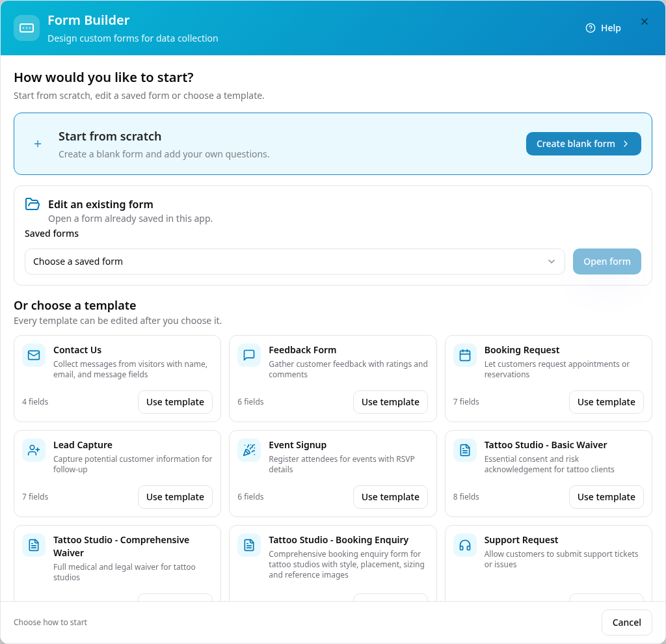666x644 pixels.
Task: Use template for Tattoo Studio - Basic Waiver
Action: [606, 497]
